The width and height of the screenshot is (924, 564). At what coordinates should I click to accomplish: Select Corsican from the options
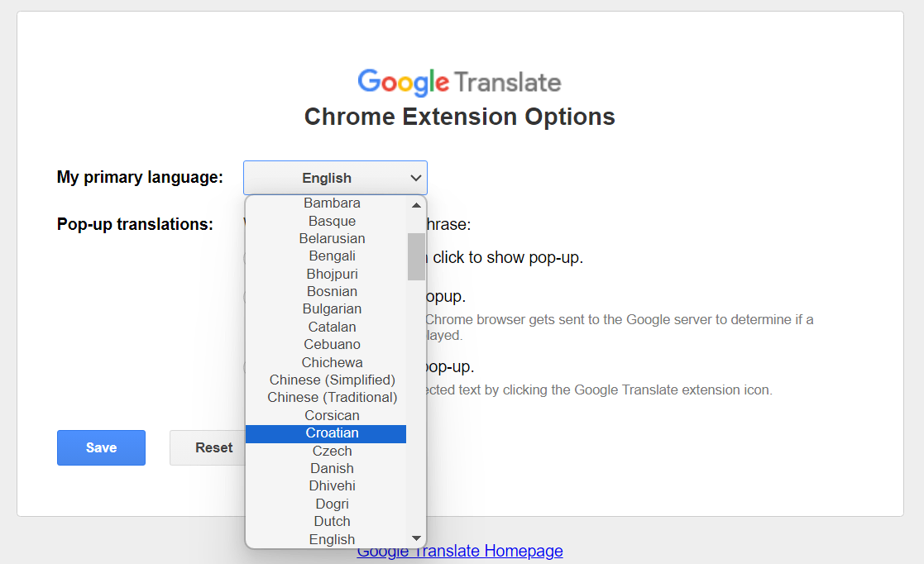point(332,415)
